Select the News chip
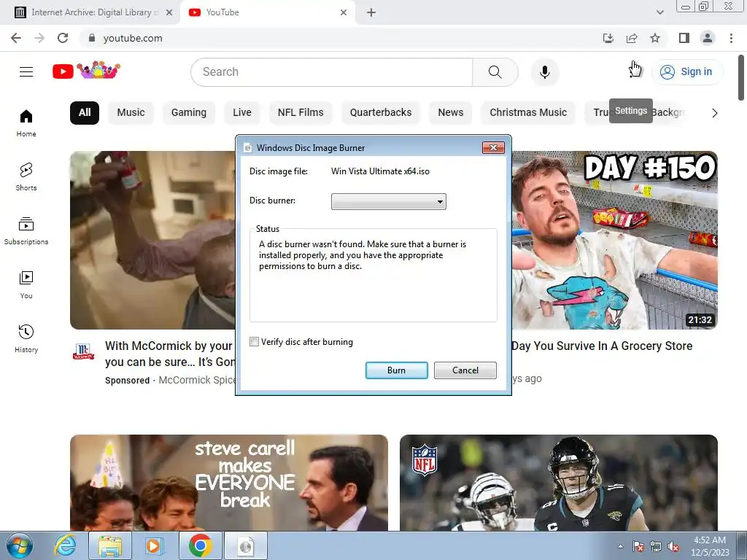The height and width of the screenshot is (560, 747). click(x=450, y=113)
